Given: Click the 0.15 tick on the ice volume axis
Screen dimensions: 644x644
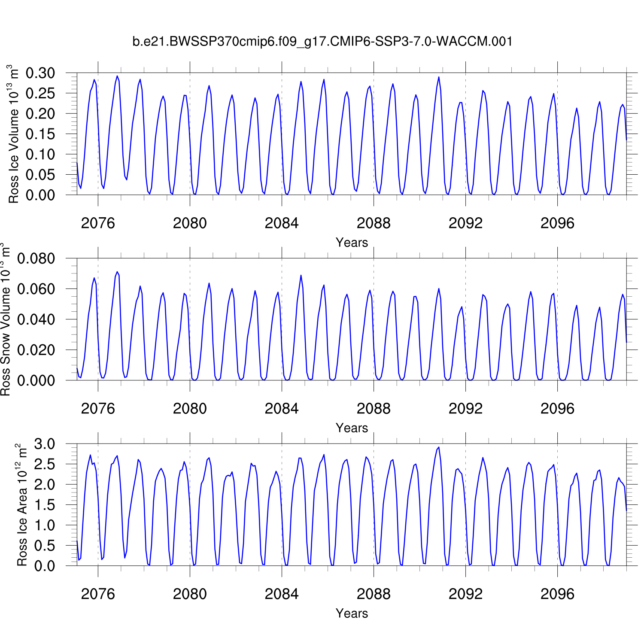Looking at the screenshot, I should [x=40, y=134].
